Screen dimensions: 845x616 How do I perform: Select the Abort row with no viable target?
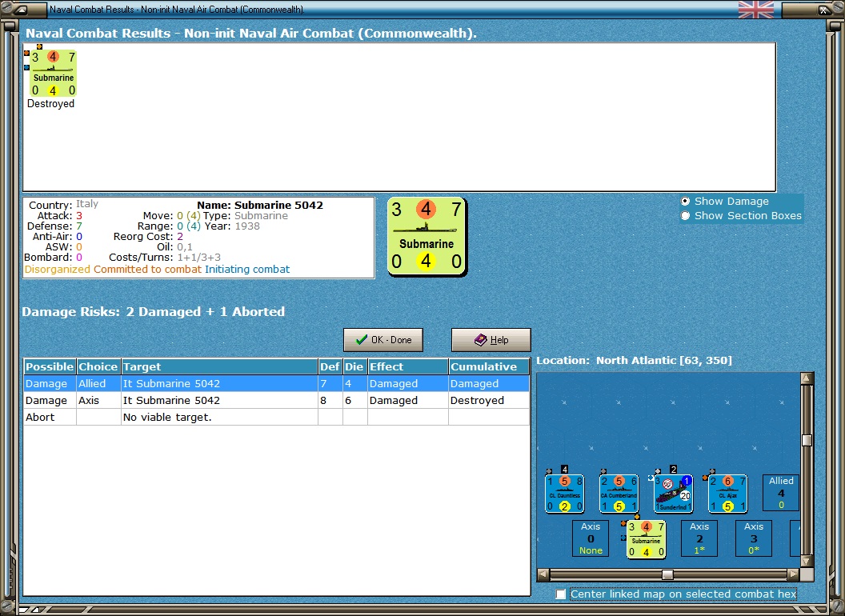(x=276, y=417)
